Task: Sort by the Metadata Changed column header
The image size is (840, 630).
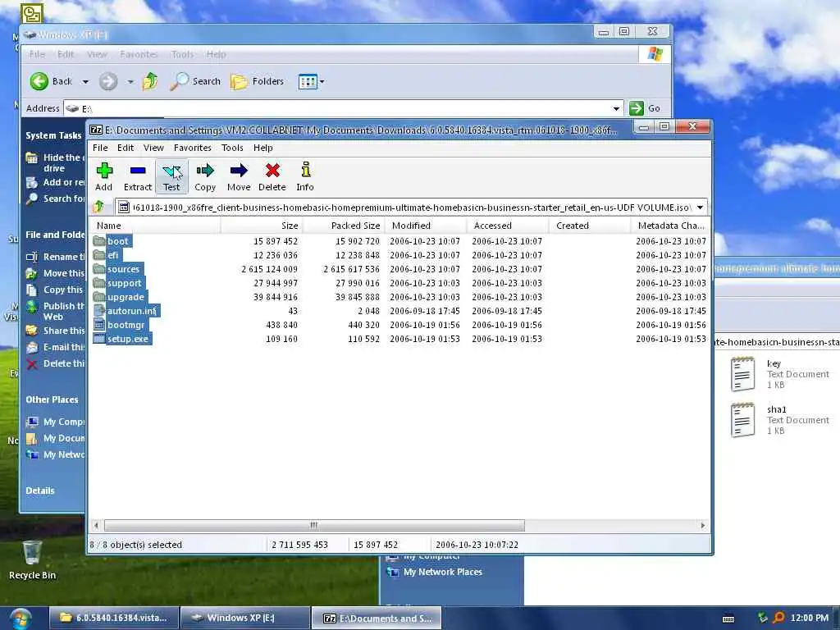Action: click(x=671, y=226)
